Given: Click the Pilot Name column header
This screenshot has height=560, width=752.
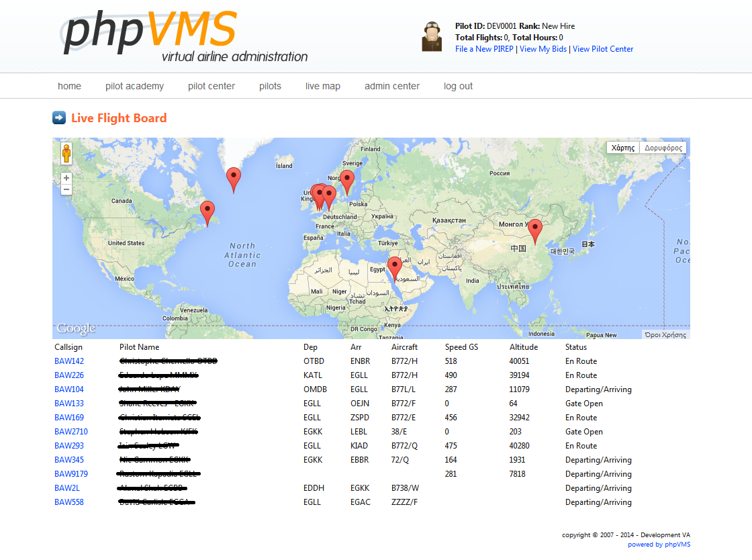Looking at the screenshot, I should pos(140,347).
